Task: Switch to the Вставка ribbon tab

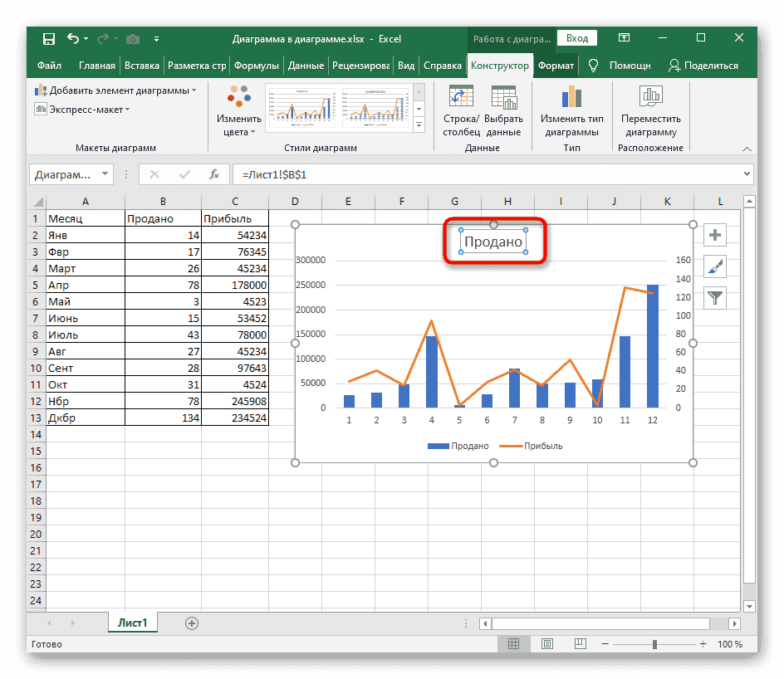Action: click(142, 66)
